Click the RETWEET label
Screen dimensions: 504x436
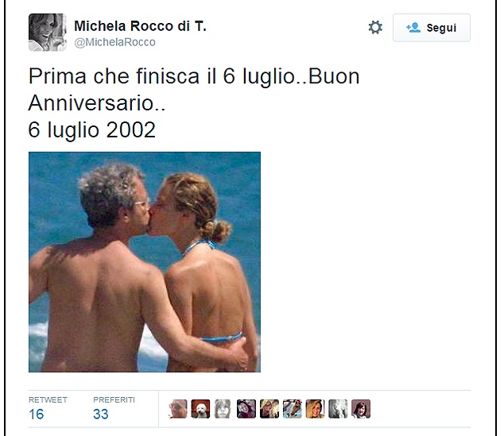(48, 399)
